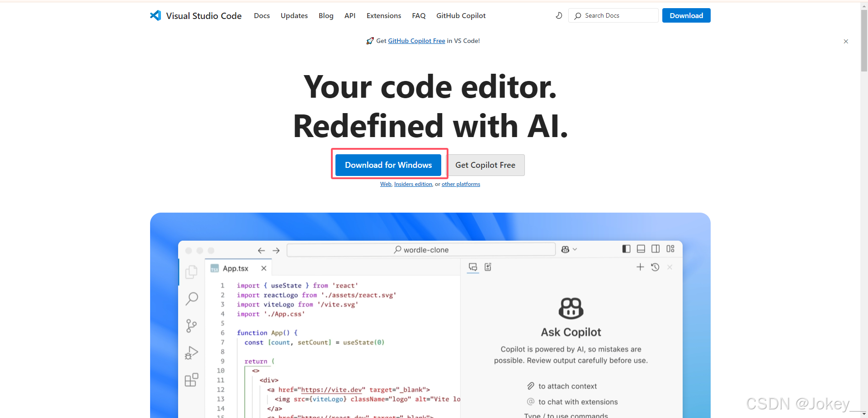Image resolution: width=868 pixels, height=418 pixels.
Task: Open the other platforms link
Action: click(x=461, y=184)
